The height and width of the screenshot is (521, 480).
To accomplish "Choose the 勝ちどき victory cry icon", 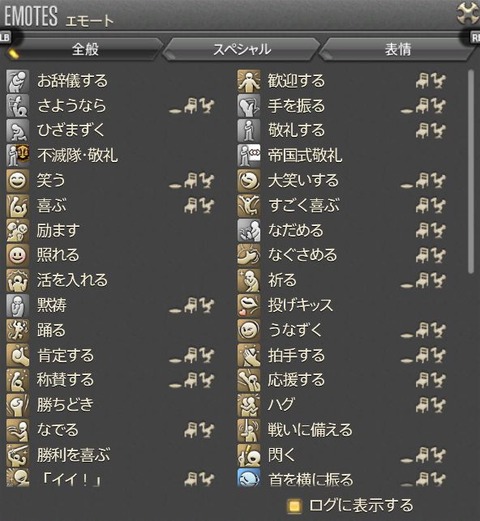I will tap(18, 405).
